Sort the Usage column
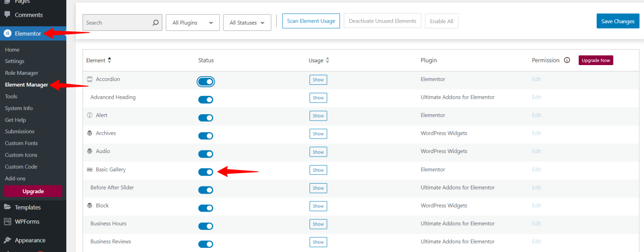644x252 pixels. click(327, 60)
